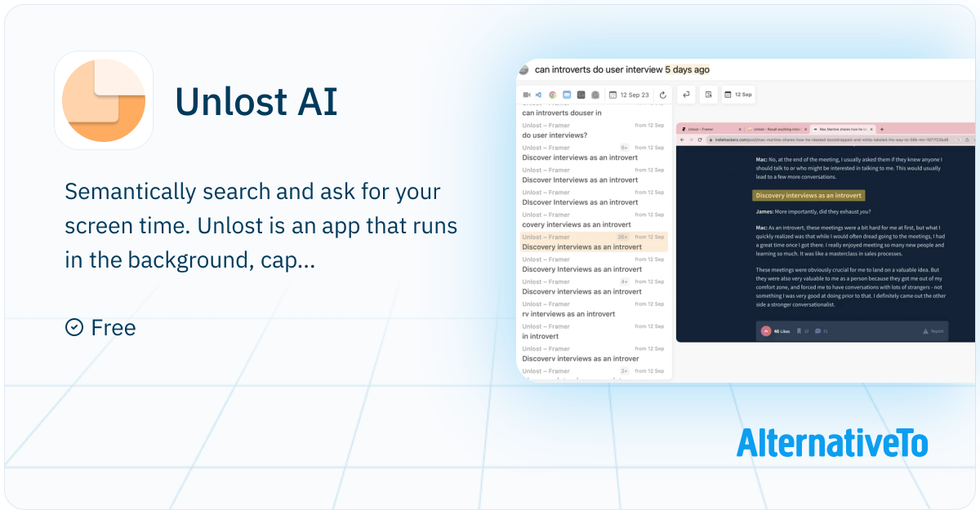Click the refresh icon beside 12 Sep 23

point(663,95)
